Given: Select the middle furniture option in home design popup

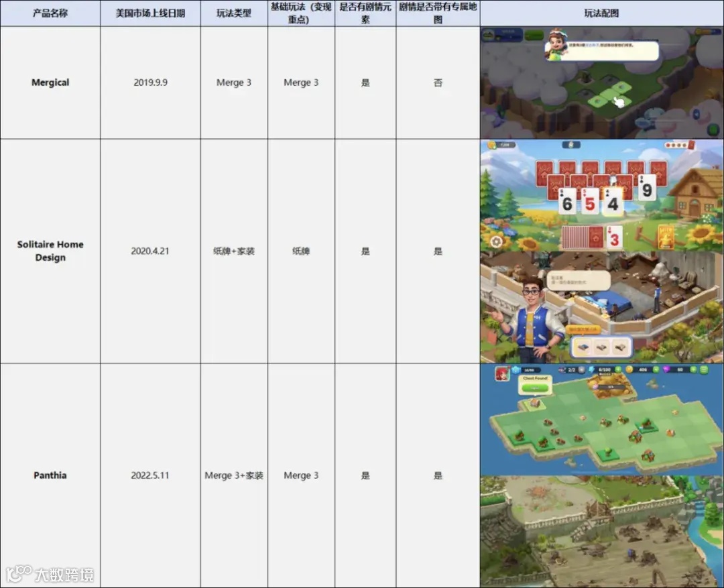Looking at the screenshot, I should (x=601, y=347).
